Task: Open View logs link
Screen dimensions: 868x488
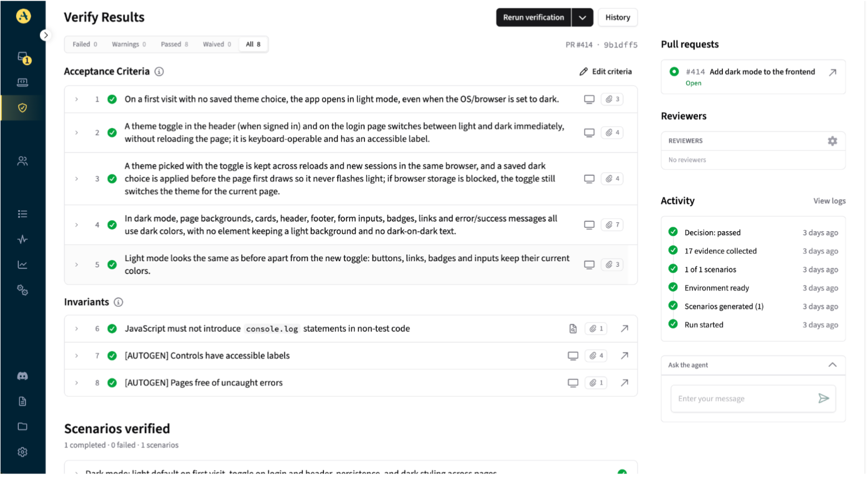Action: (x=829, y=201)
